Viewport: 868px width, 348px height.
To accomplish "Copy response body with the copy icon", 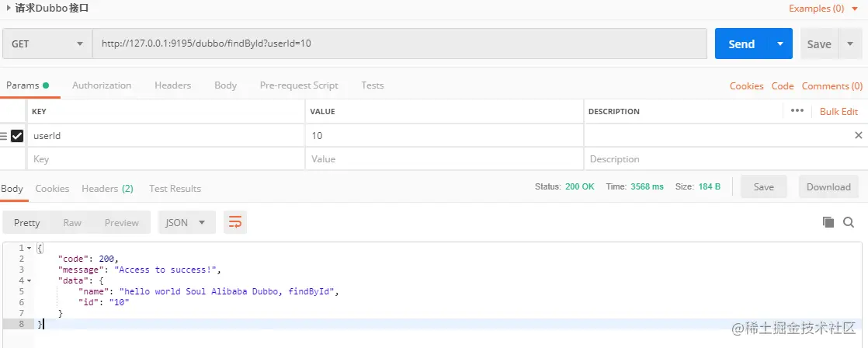I will tap(828, 223).
